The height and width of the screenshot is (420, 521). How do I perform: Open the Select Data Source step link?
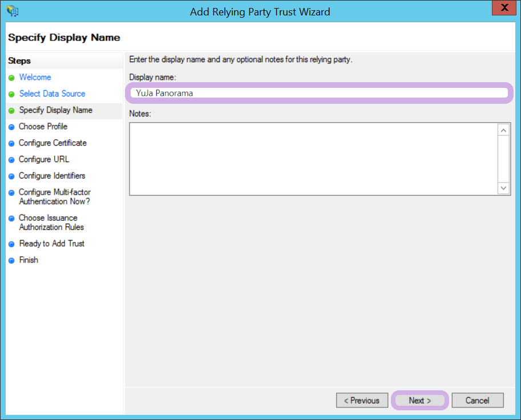(x=52, y=94)
